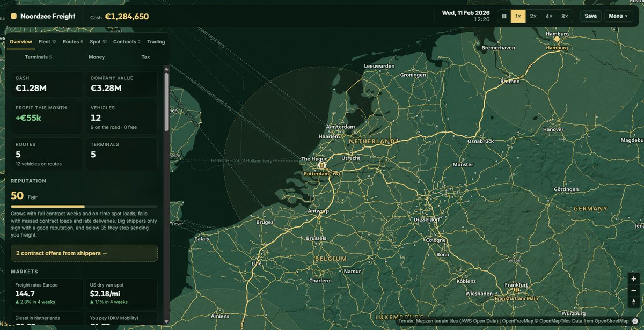
Task: Click the Utrecht city label
Action: click(x=351, y=158)
